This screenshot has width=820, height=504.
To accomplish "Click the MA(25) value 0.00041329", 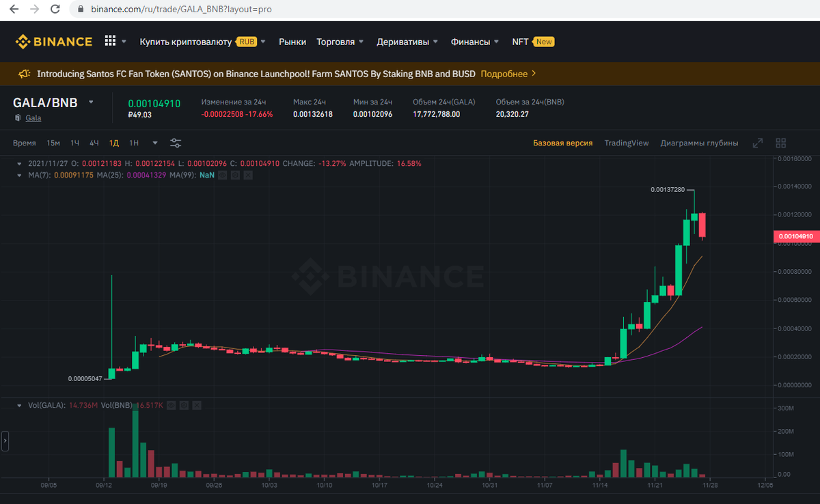I will click(x=148, y=176).
